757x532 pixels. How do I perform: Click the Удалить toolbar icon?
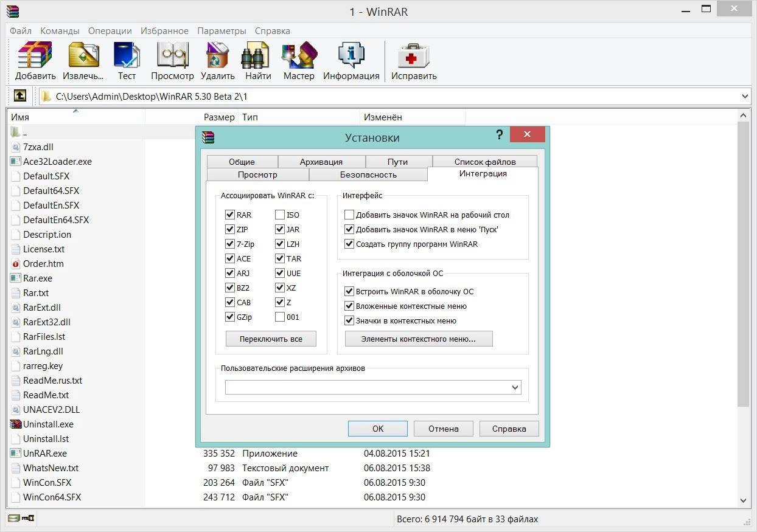[x=217, y=55]
